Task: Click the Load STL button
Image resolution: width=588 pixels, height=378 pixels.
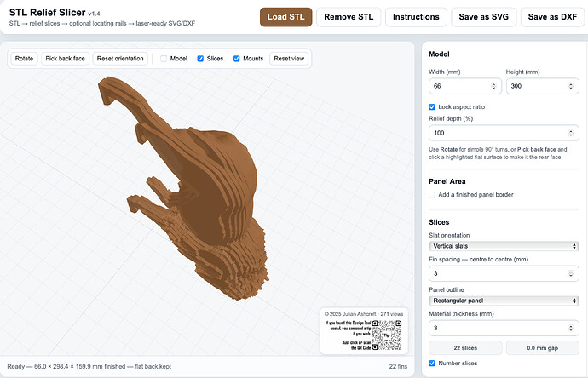Action: pos(285,17)
